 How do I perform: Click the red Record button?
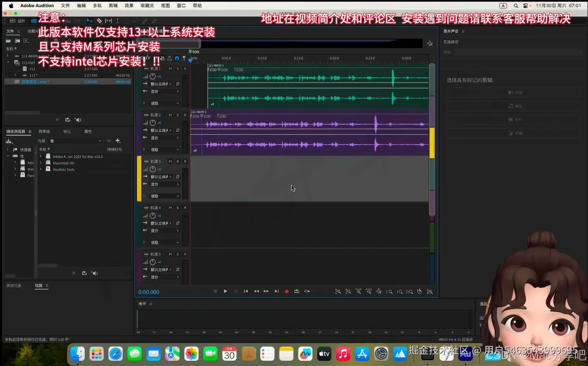pos(287,292)
